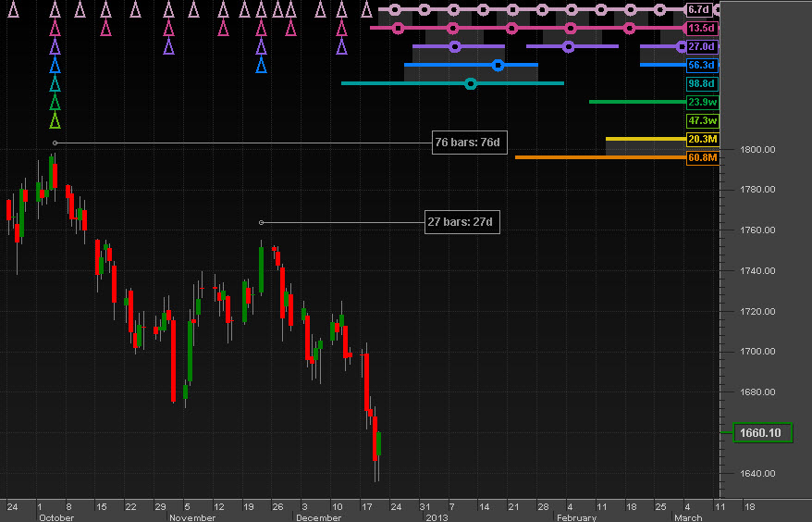Click the 6.7d cycle label
This screenshot has height=522, width=812.
(700, 9)
